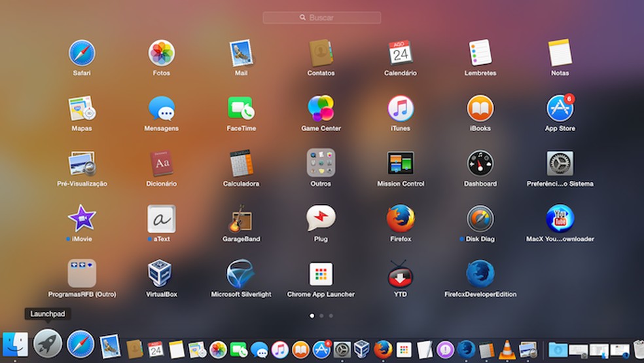Launch iMovie
Image resolution: width=644 pixels, height=363 pixels.
(x=82, y=219)
